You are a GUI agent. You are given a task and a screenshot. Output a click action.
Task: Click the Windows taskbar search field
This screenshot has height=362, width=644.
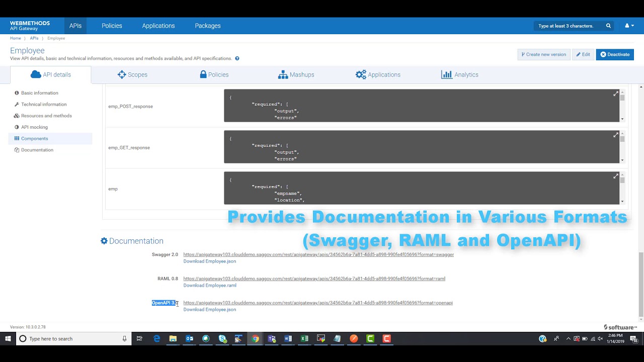pos(74,339)
